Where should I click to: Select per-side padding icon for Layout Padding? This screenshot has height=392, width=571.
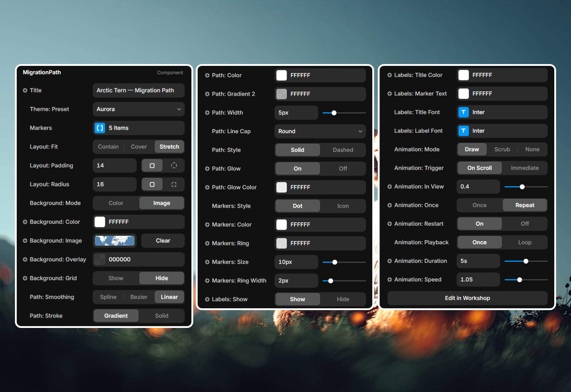point(174,166)
